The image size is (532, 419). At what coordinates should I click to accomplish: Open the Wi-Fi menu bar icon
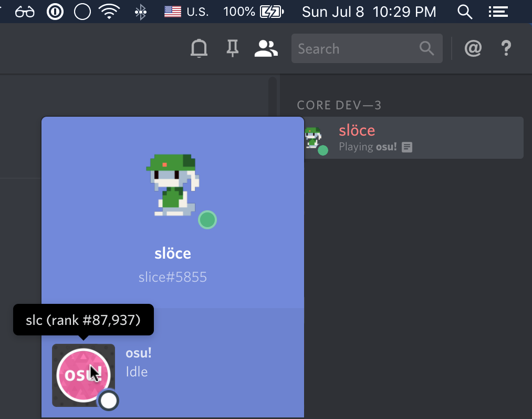109,12
